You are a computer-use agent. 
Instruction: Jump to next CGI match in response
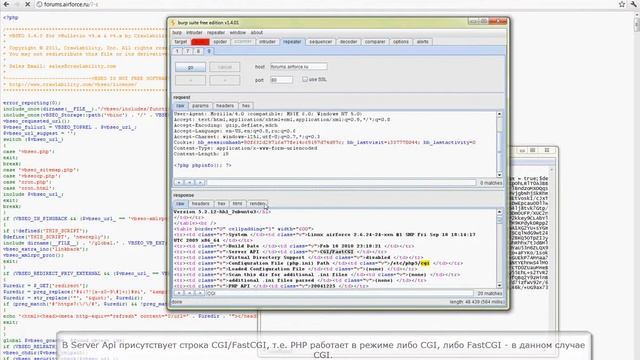pos(200,293)
